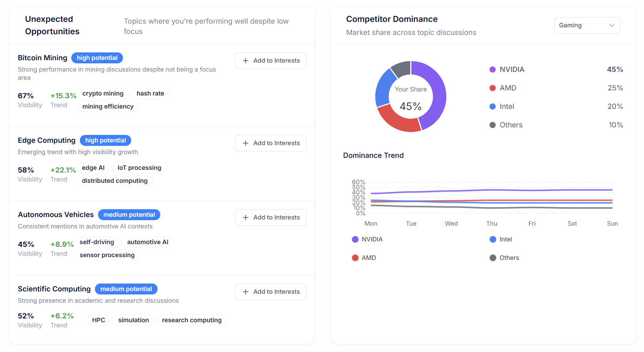The image size is (644, 352).
Task: Click the "Dominance Trend" heading
Action: (373, 155)
